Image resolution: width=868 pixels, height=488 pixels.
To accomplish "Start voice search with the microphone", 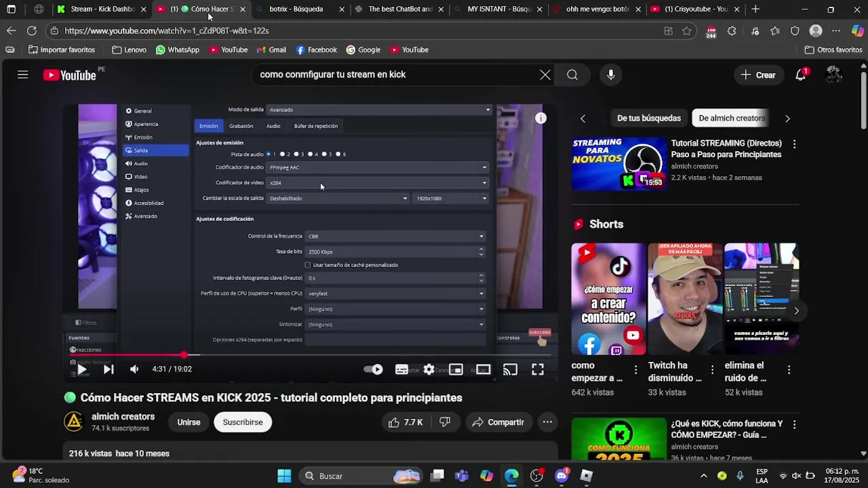I will (611, 75).
